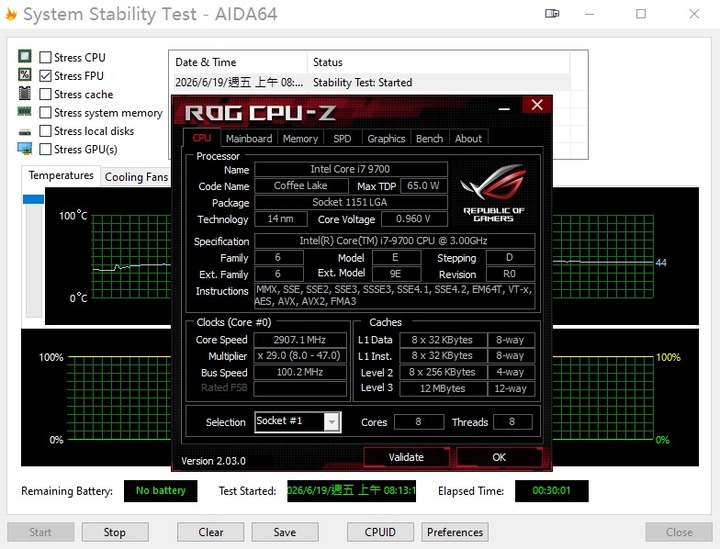Image resolution: width=720 pixels, height=549 pixels.
Task: Select the Stability Test: Started log row
Action: click(x=371, y=83)
